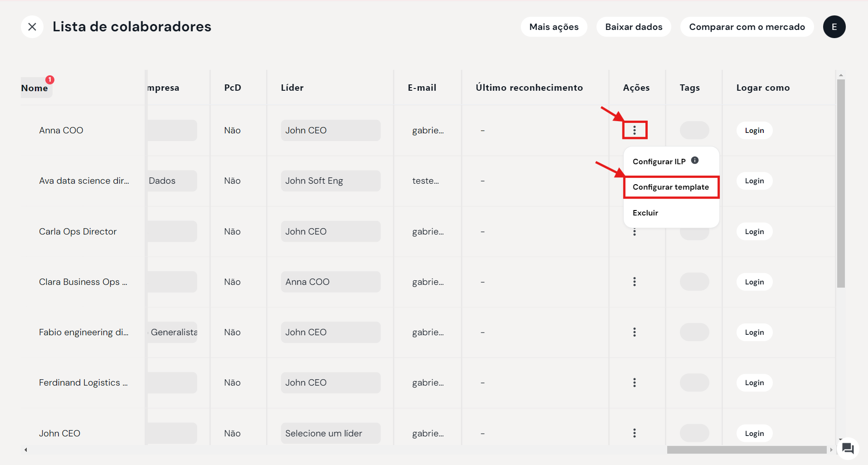The height and width of the screenshot is (465, 868).
Task: Open the actions kebab menu for John CEO
Action: (635, 433)
